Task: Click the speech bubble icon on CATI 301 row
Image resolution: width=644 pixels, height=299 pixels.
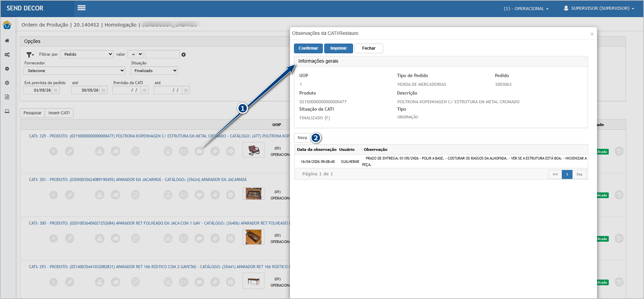Action: (x=199, y=195)
